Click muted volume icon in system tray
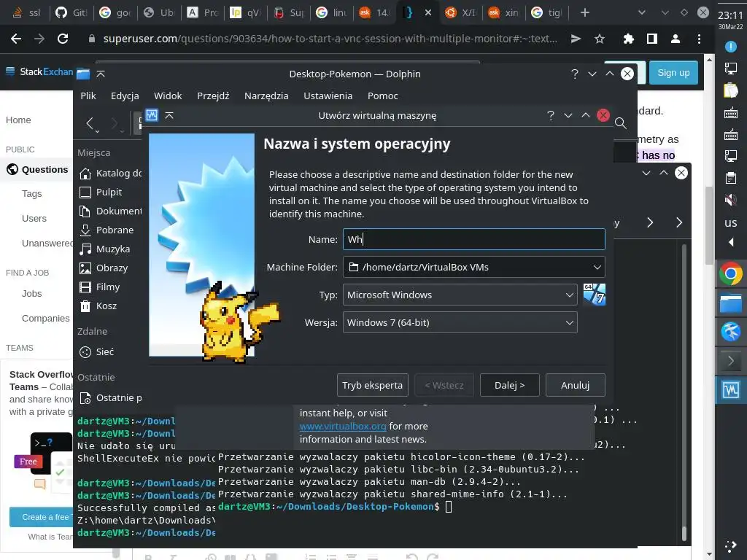This screenshot has width=747, height=560. point(731,200)
